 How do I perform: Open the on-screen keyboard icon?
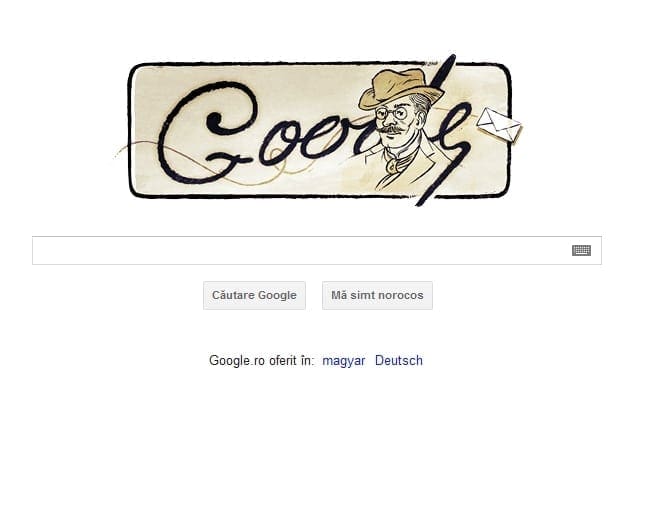(x=581, y=250)
